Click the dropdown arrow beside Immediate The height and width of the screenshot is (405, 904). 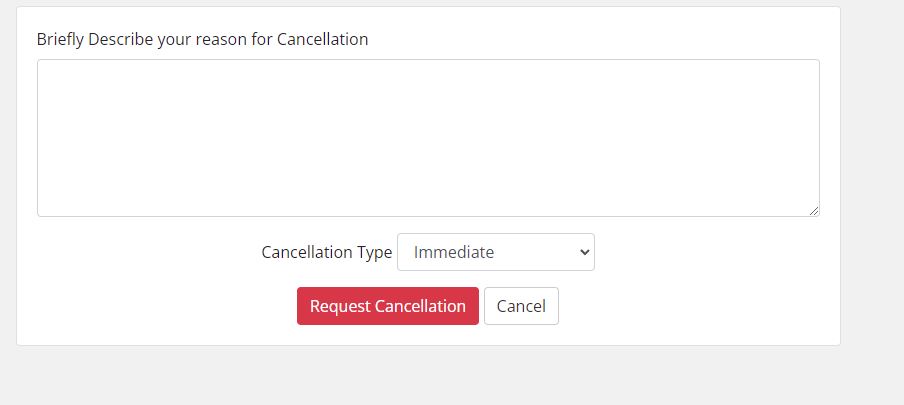coord(585,252)
